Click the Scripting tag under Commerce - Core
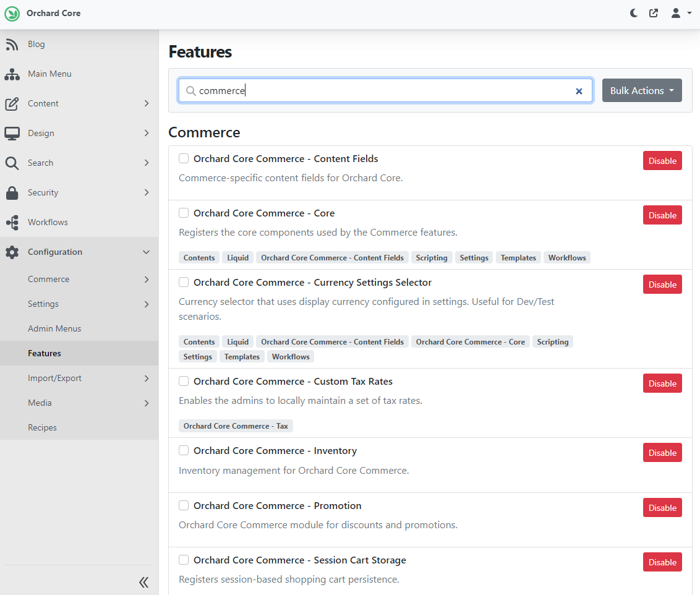Screen dimensions: 700x595 432,257
